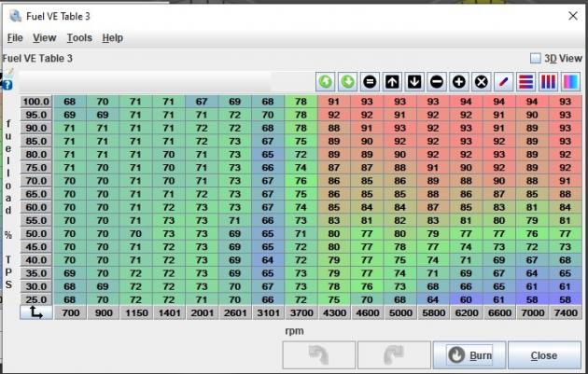The height and width of the screenshot is (374, 588).
Task: Click the subtract (minus) toolbar icon
Action: click(437, 81)
